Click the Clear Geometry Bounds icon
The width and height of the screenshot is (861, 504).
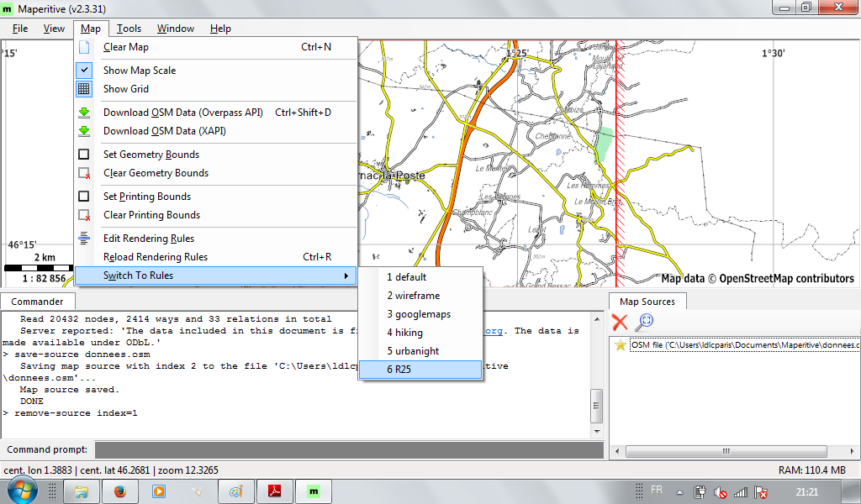pyautogui.click(x=84, y=173)
